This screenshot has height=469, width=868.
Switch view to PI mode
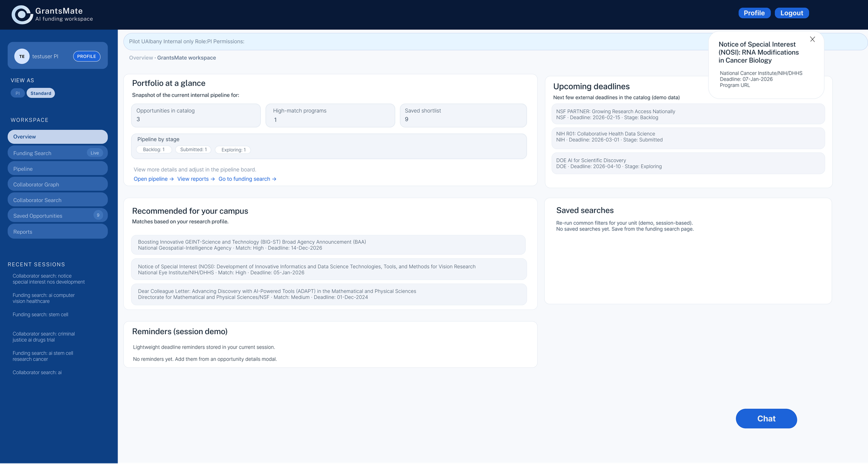coord(18,93)
